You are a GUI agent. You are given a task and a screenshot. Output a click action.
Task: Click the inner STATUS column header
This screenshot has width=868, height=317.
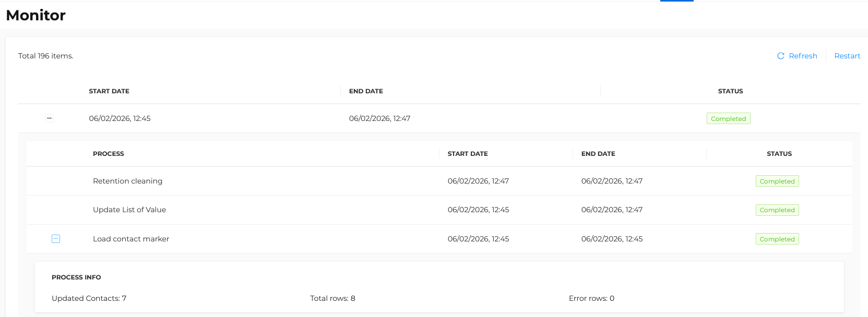click(779, 154)
